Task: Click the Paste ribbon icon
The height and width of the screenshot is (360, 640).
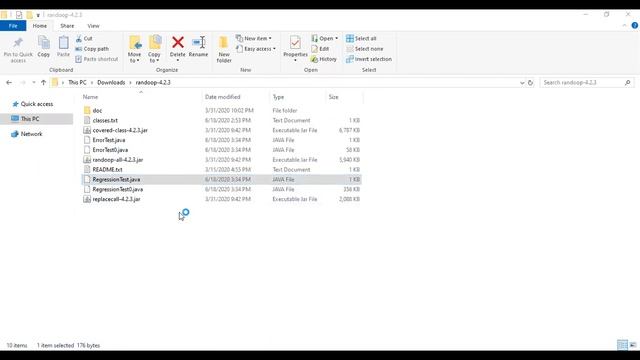Action: [63, 46]
